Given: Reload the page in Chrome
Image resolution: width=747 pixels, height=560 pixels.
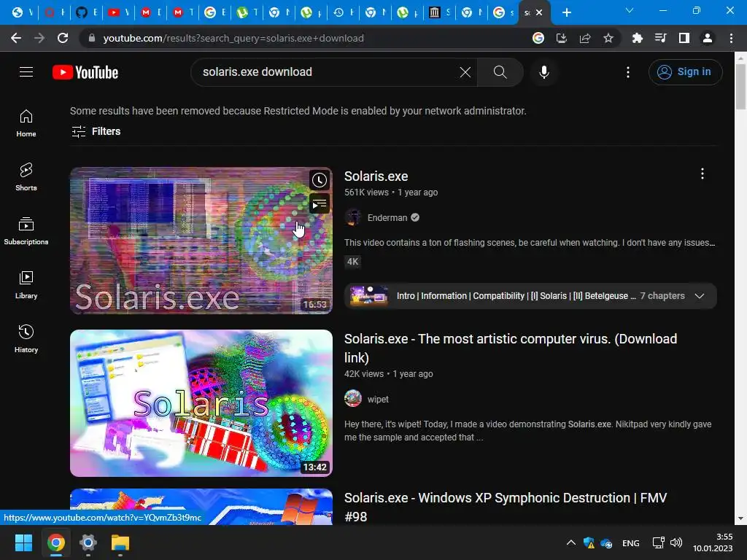Looking at the screenshot, I should point(63,38).
